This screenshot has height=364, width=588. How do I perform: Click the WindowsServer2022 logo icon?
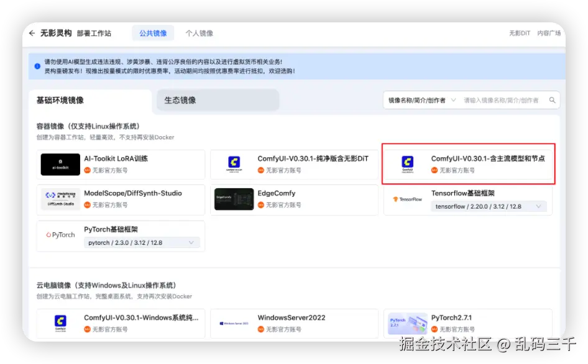pos(234,323)
